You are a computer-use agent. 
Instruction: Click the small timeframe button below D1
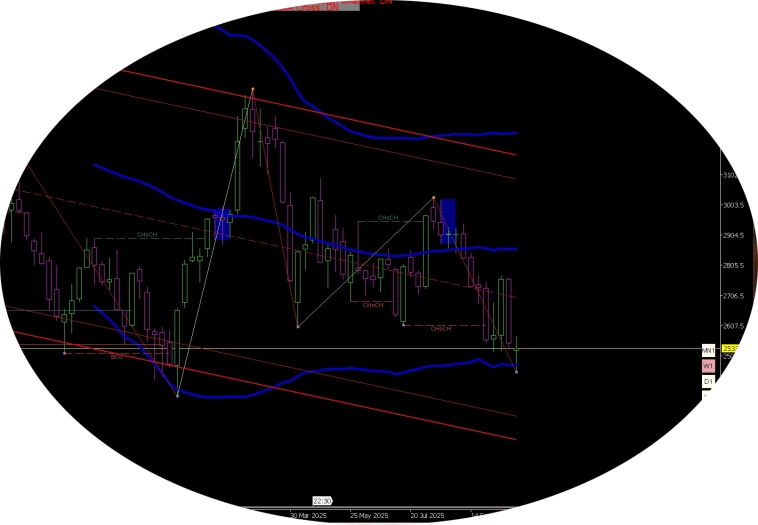pos(706,395)
